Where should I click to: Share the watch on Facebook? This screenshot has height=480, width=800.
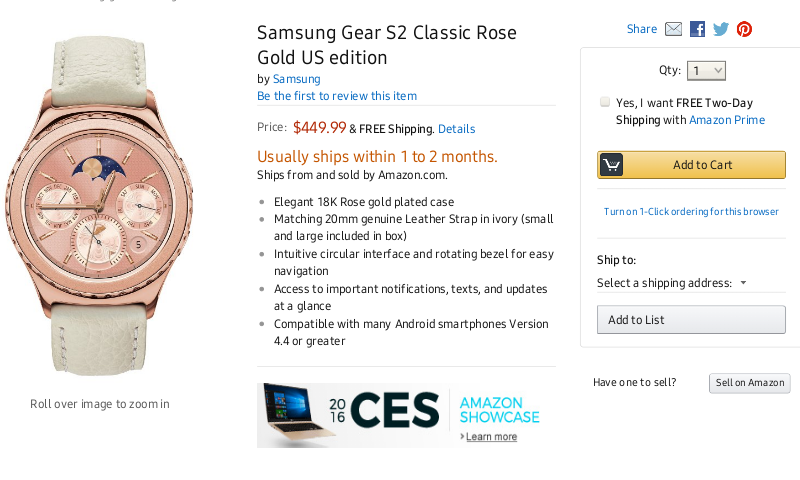pyautogui.click(x=697, y=29)
